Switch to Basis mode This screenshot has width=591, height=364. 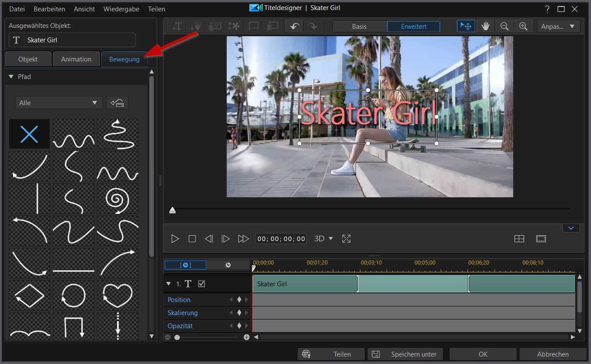tap(359, 27)
